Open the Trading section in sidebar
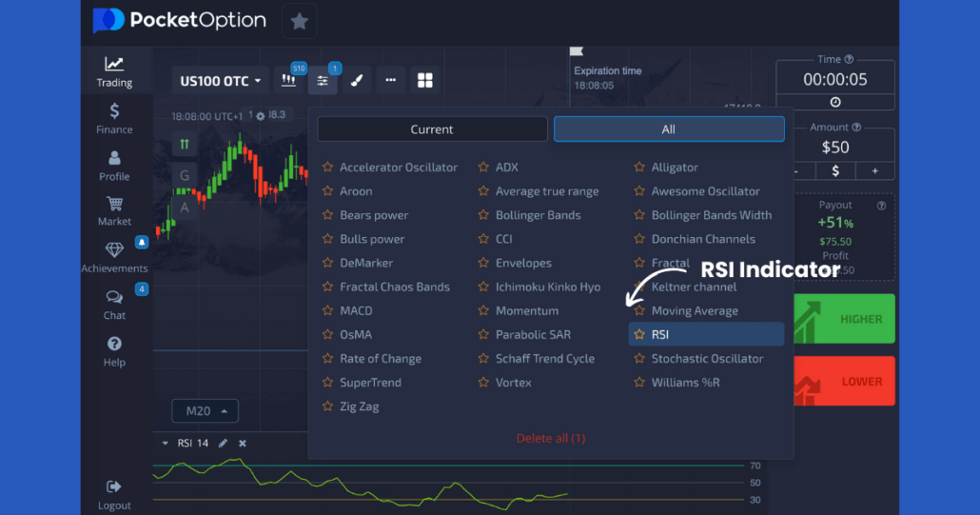 pos(114,71)
